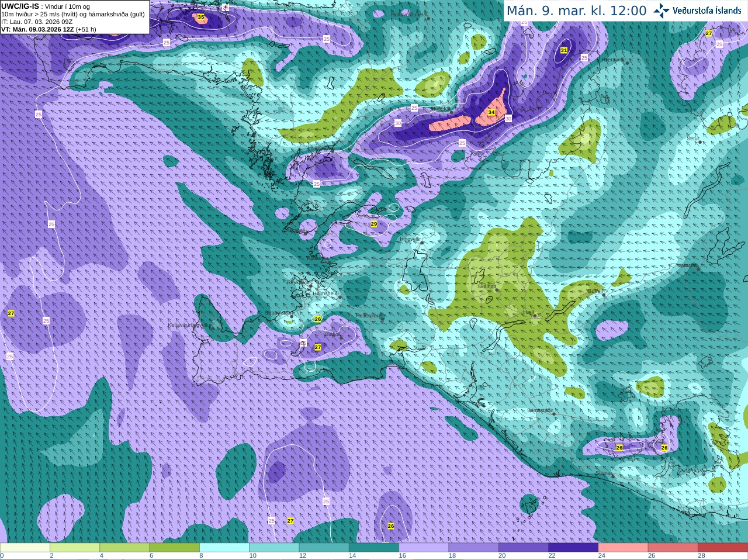The width and height of the screenshot is (748, 560).
Task: Click the Straumsvík station label
Action: click(x=278, y=313)
